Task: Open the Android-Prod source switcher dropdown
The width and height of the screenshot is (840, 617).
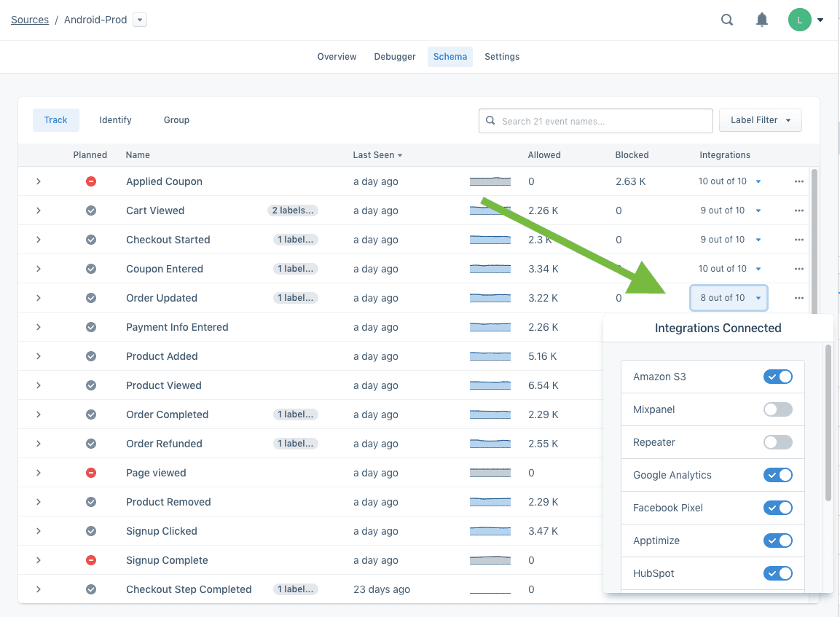Action: click(x=139, y=20)
